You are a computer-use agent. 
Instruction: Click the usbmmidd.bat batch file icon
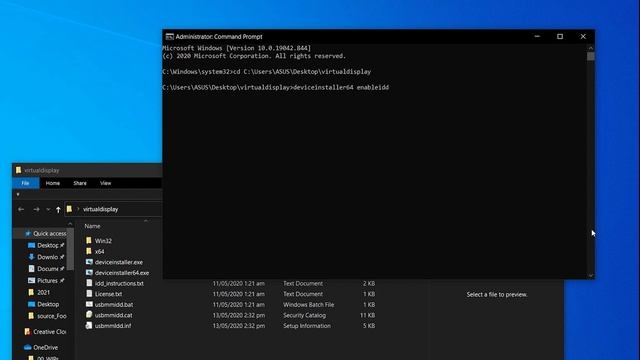tap(89, 304)
